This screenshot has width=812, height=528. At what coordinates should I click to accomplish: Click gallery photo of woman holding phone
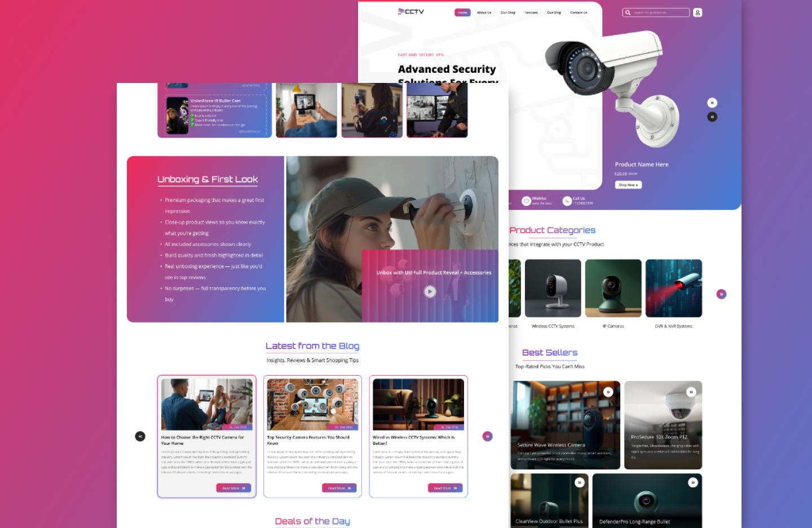(372, 110)
